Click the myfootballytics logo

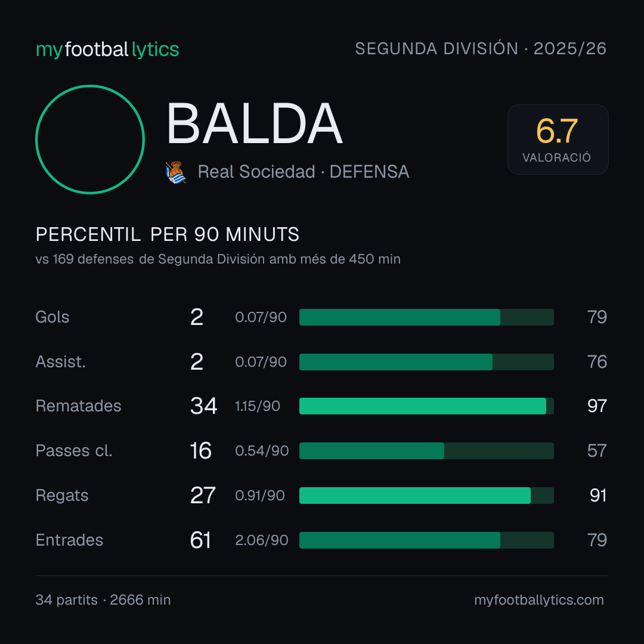point(107,49)
